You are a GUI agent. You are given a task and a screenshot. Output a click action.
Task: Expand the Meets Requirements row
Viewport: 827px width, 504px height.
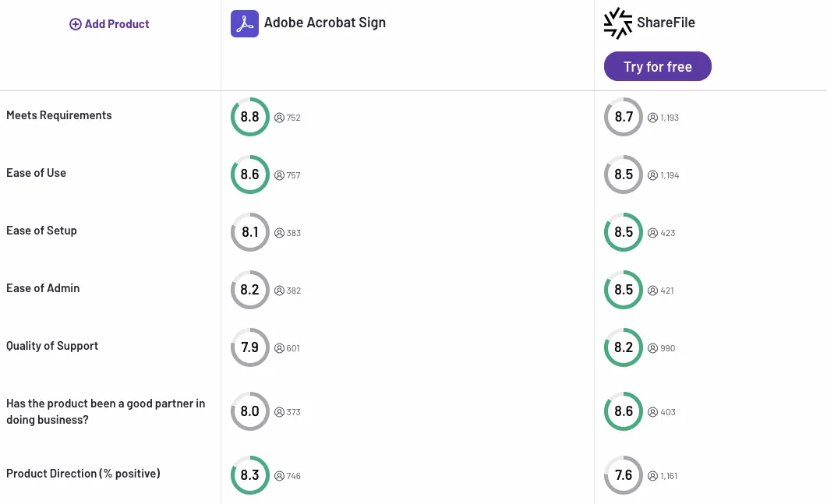tap(58, 115)
